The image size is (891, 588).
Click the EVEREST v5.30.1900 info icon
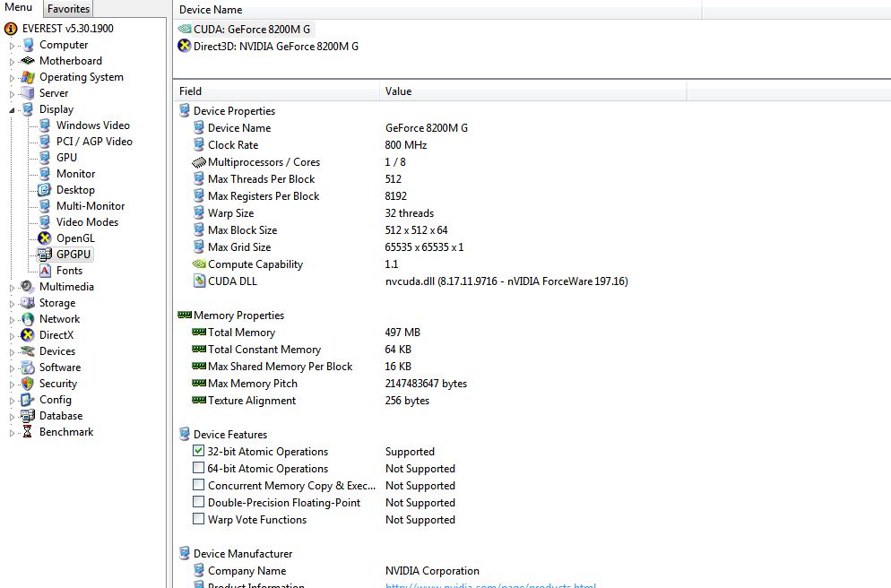pos(11,29)
